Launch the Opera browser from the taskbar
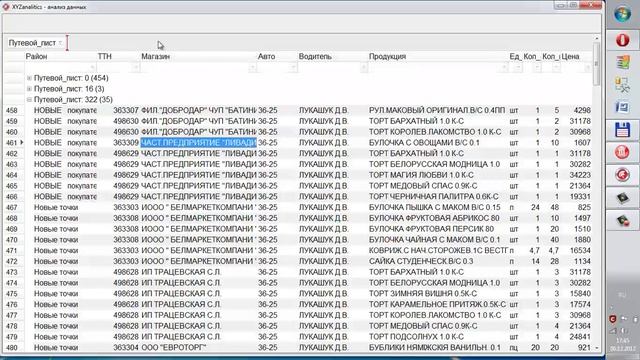Image resolution: width=640 pixels, height=360 pixels. (x=622, y=40)
